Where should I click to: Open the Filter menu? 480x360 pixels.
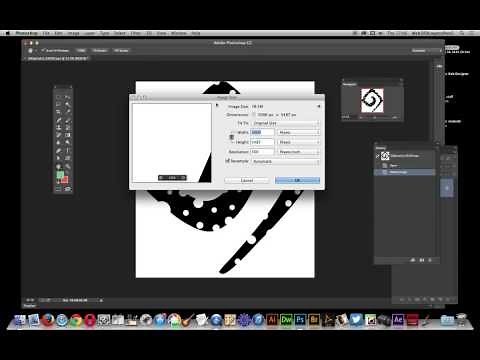[136, 33]
